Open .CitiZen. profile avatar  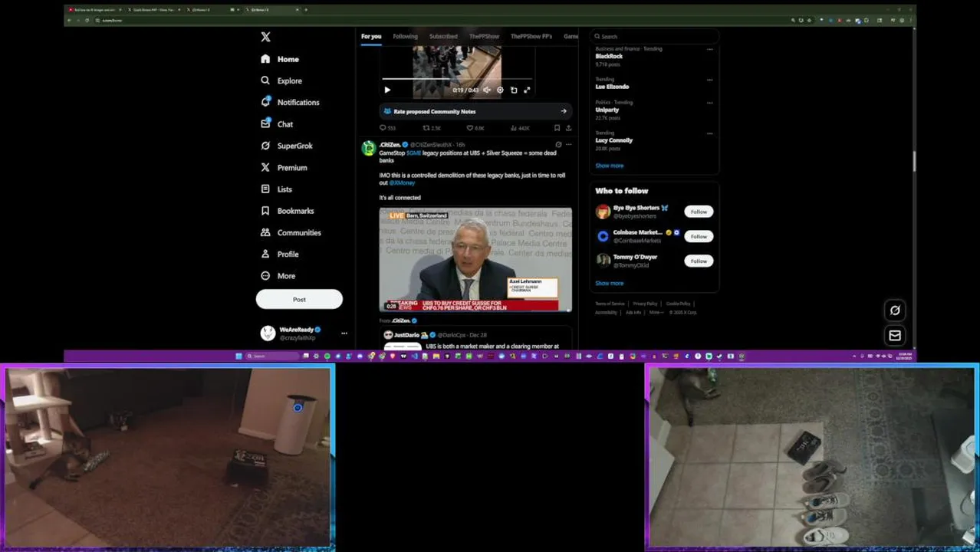[369, 148]
